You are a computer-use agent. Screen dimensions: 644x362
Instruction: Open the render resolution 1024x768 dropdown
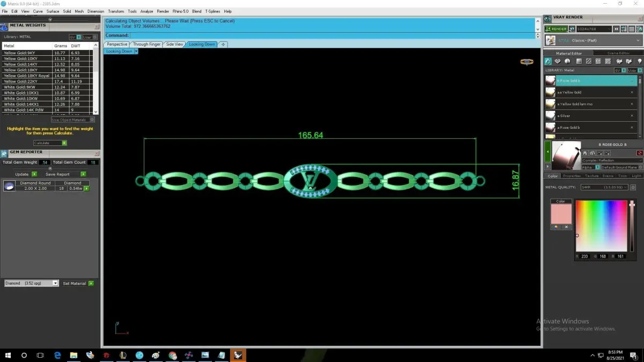(594, 29)
